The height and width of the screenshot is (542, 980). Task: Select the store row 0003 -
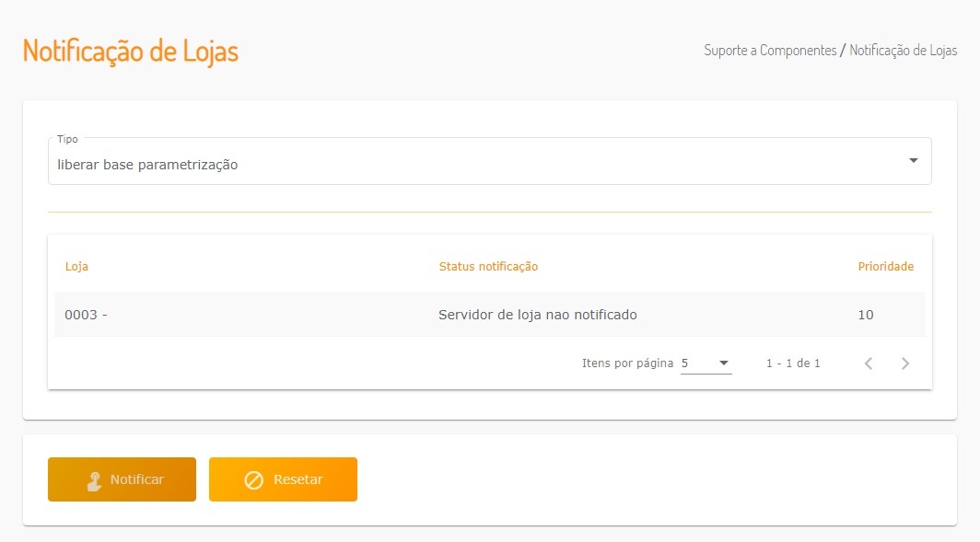click(489, 315)
